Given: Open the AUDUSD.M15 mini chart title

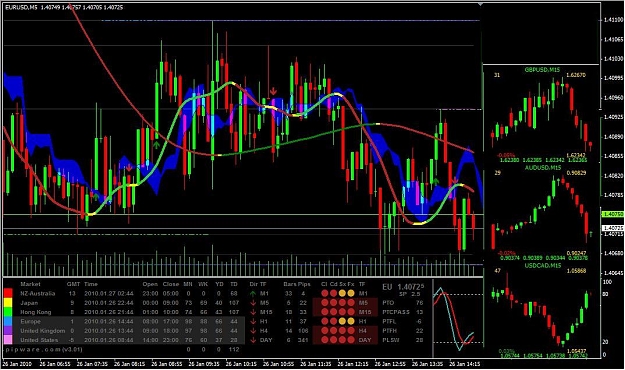Looking at the screenshot, I should [x=542, y=168].
